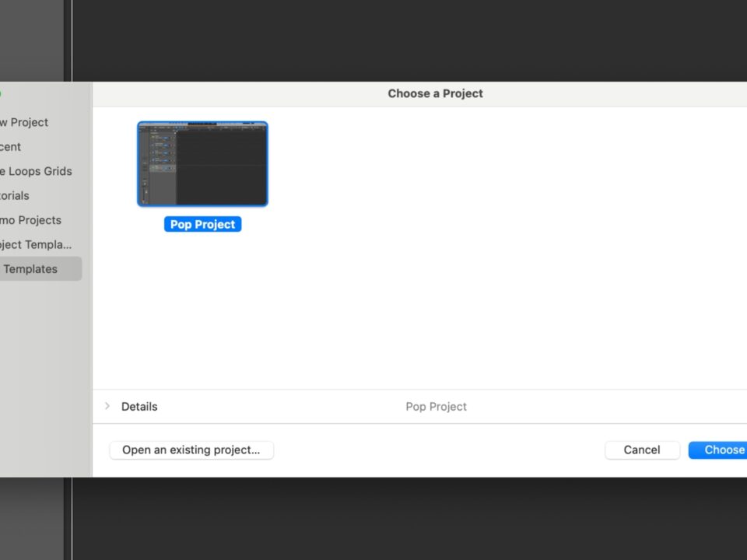The width and height of the screenshot is (747, 560).
Task: Click Pop Project text in Details row
Action: [436, 407]
